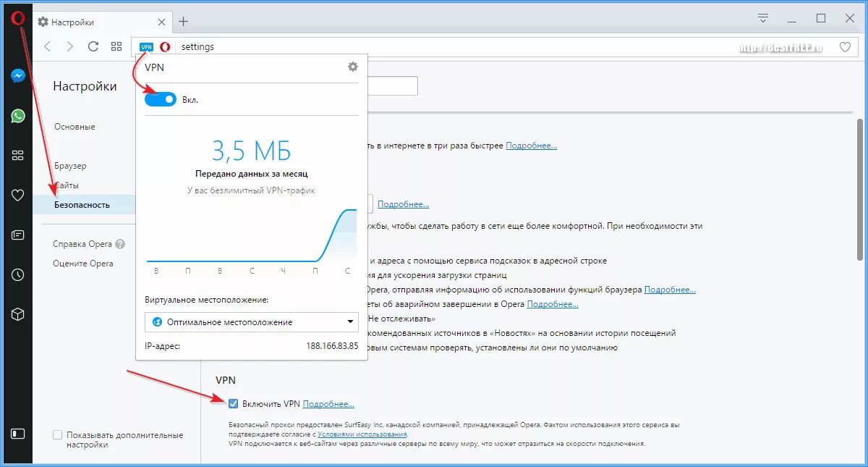This screenshot has width=868, height=467.
Task: Open Подробнее link after 'завершении в Opera'
Action: coord(553,304)
